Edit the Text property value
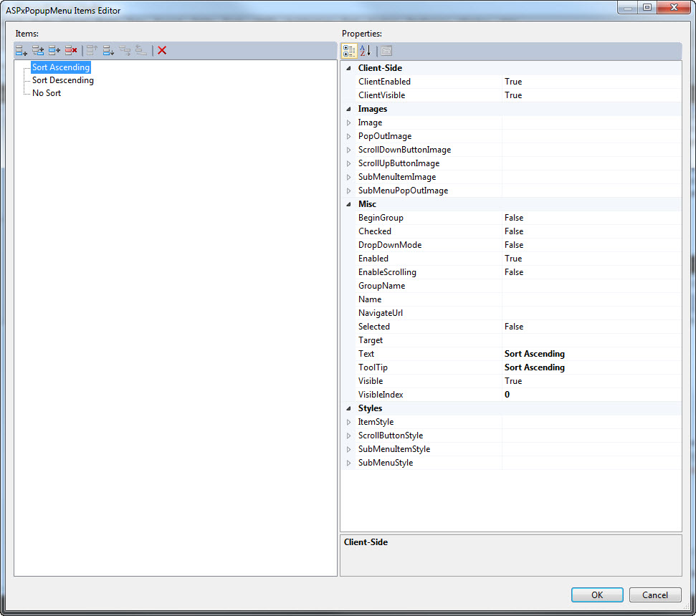The width and height of the screenshot is (696, 616). (x=591, y=354)
